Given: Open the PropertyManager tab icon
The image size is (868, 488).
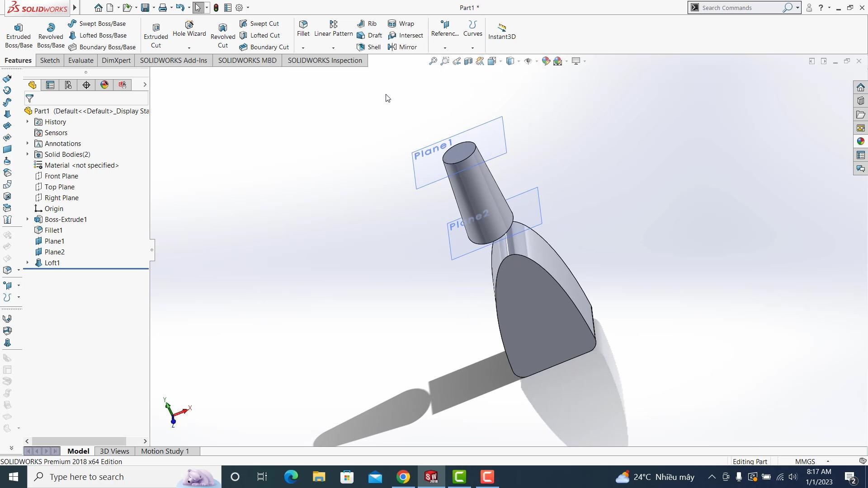Looking at the screenshot, I should click(50, 85).
